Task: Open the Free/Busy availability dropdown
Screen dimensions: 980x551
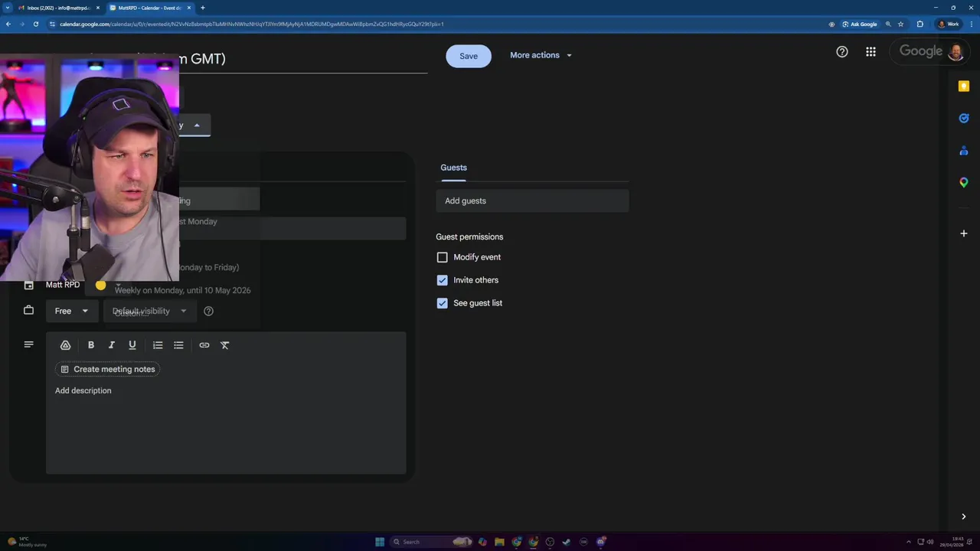Action: click(71, 311)
